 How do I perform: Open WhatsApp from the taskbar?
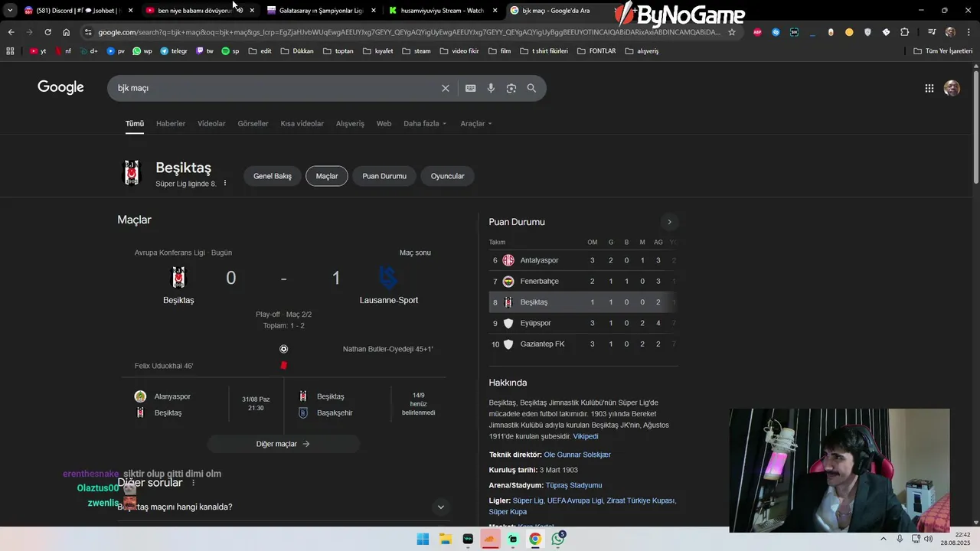point(558,539)
